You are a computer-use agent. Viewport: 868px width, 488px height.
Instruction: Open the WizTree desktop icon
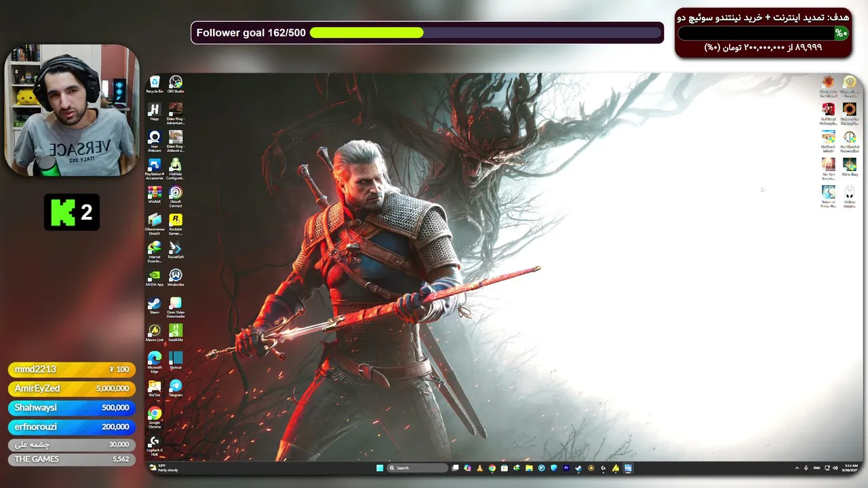coord(155,389)
